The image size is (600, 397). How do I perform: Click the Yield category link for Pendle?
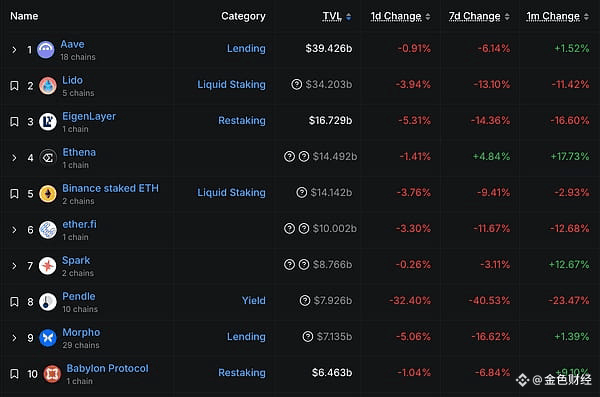point(253,301)
